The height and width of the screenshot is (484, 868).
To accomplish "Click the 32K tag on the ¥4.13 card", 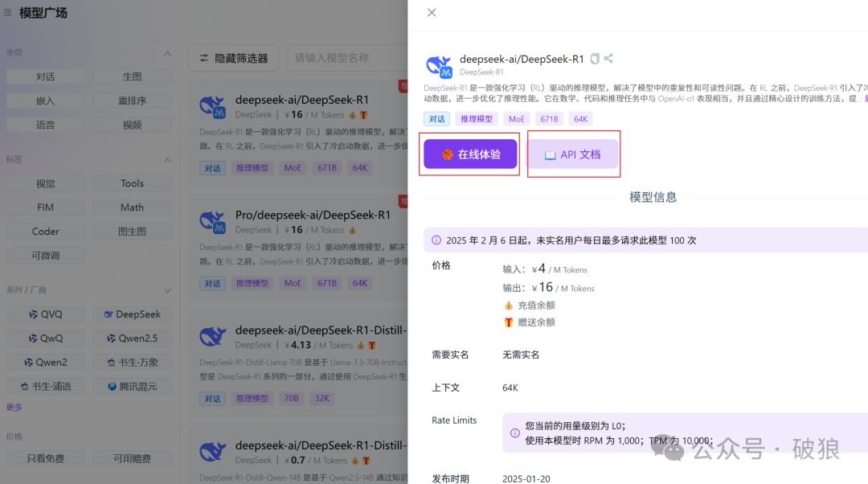I will (x=321, y=398).
